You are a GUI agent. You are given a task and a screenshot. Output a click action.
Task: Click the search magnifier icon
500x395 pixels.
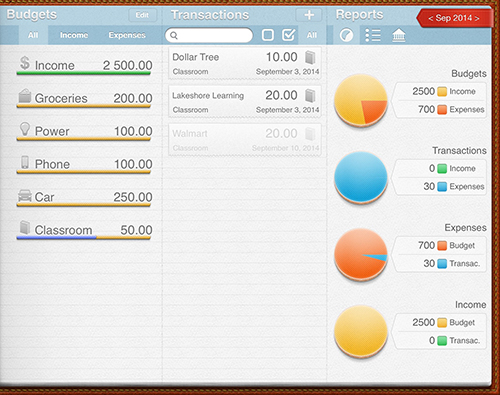174,35
